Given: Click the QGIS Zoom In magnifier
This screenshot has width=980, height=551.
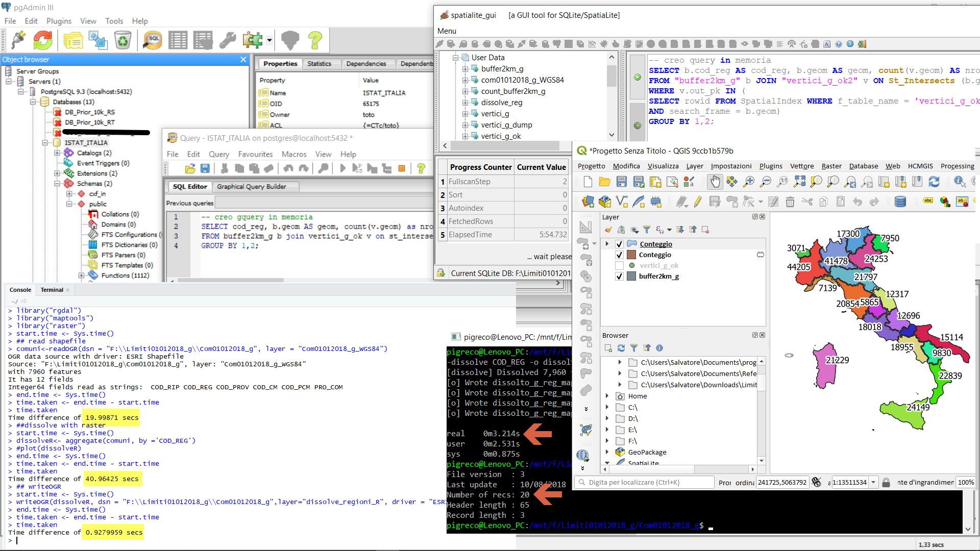Looking at the screenshot, I should click(x=749, y=182).
